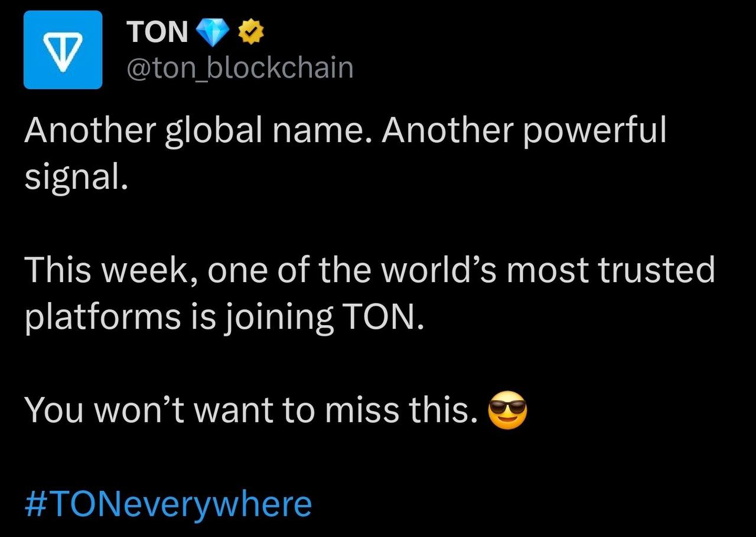Open the @ton_blockchain handle

(240, 68)
